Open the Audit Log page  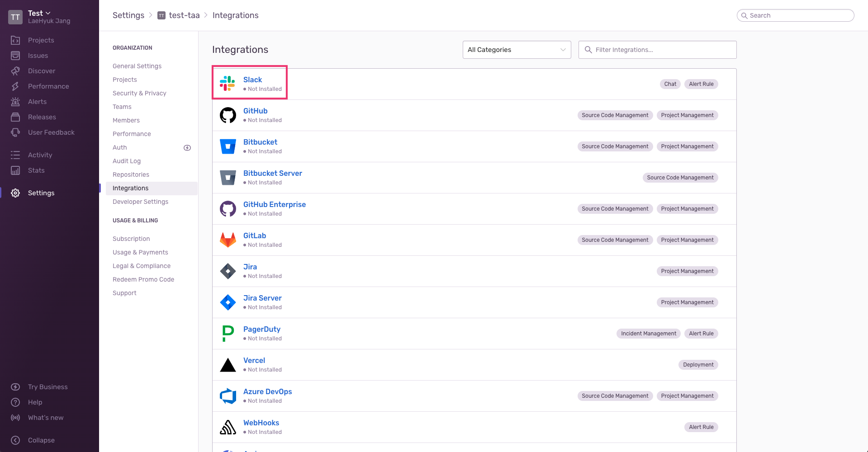pos(127,161)
